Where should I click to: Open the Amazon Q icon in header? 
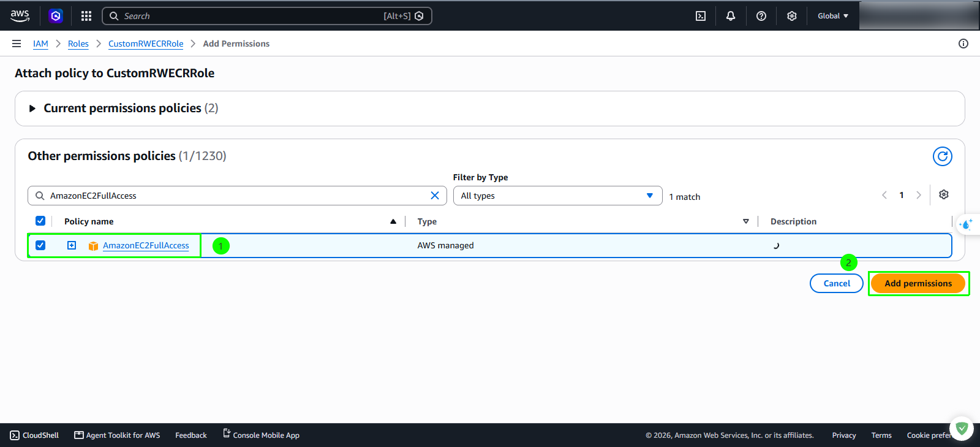point(56,16)
